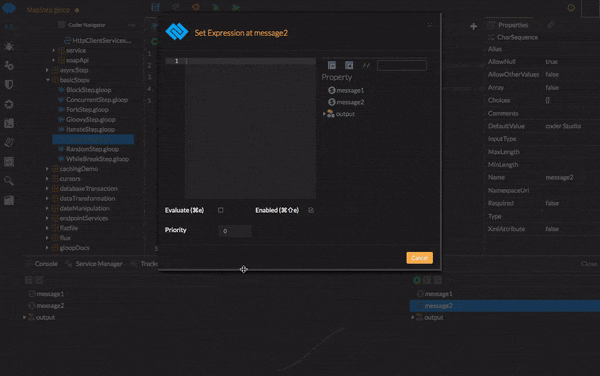Click the link chain icon beside Properties
This screenshot has height=376, width=600.
pyautogui.click(x=551, y=25)
